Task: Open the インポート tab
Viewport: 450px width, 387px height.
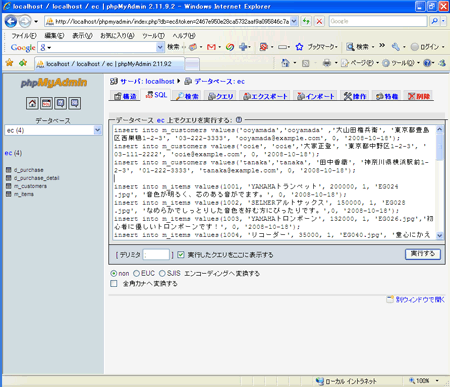Action: pyautogui.click(x=316, y=96)
